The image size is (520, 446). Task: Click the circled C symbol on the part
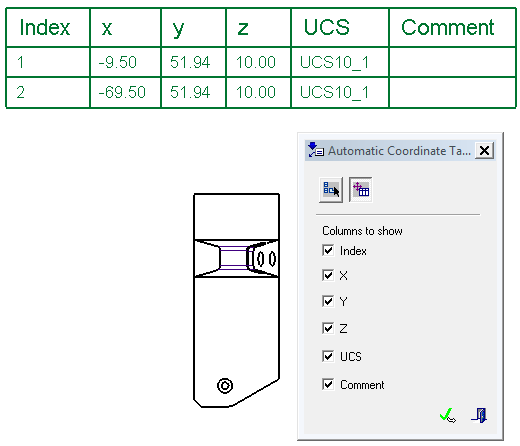tap(225, 386)
